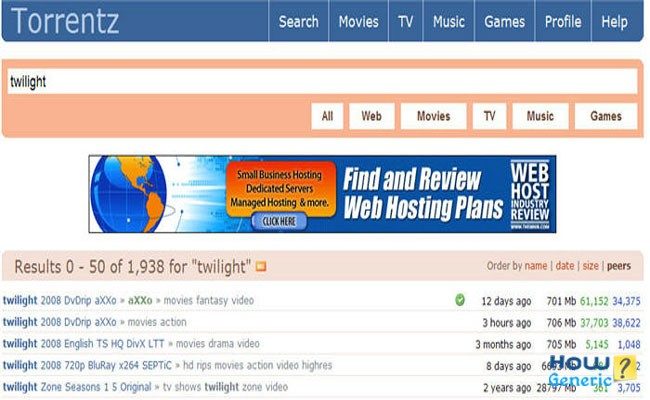Order results by size
The image size is (650, 400).
[590, 266]
